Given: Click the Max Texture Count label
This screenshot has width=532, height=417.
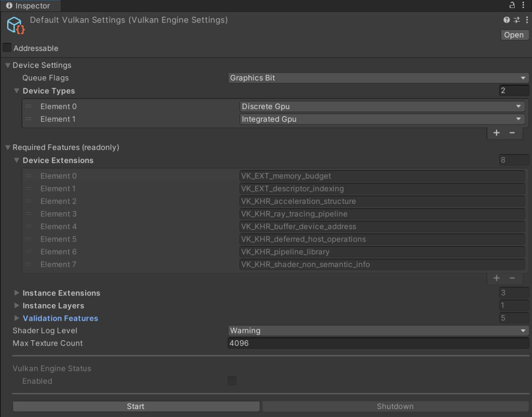Looking at the screenshot, I should pyautogui.click(x=47, y=343).
